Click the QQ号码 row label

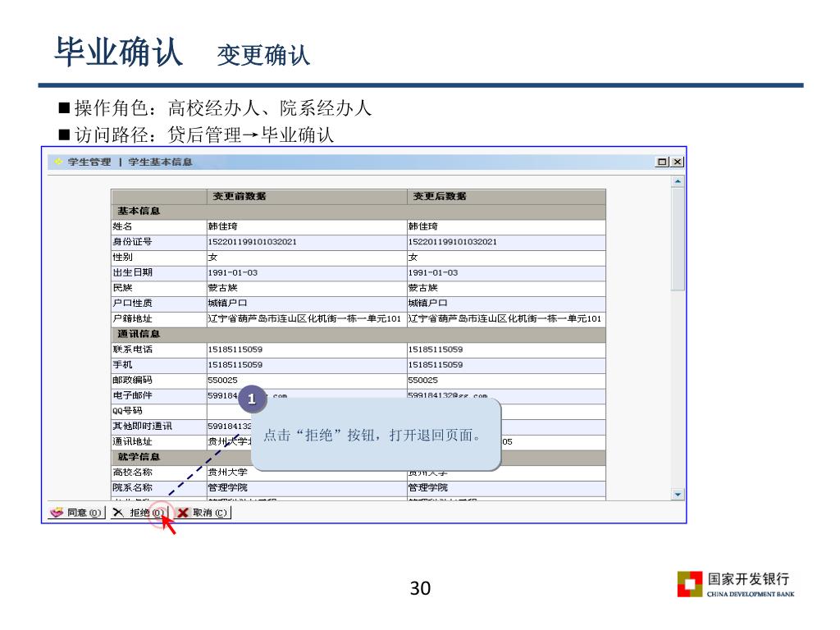(127, 411)
